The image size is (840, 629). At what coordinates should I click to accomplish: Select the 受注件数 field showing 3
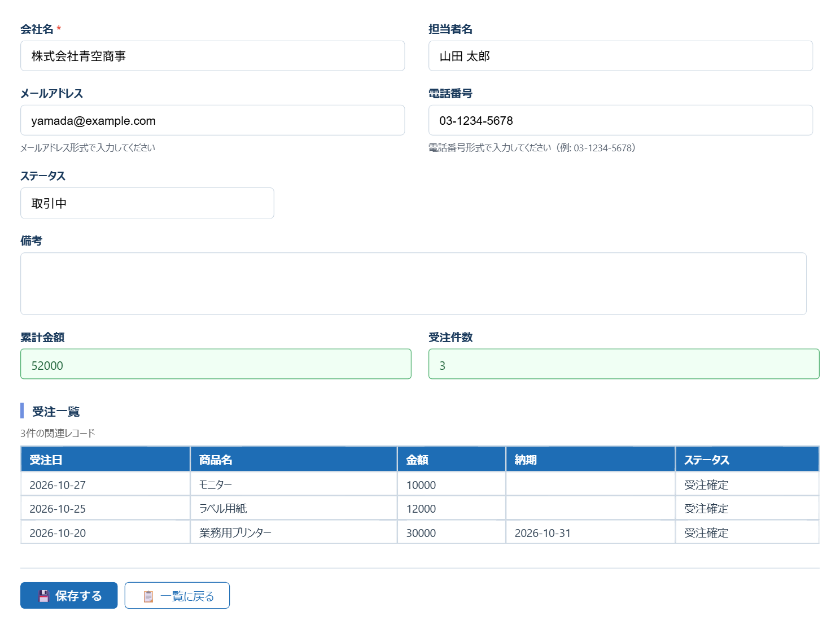[x=624, y=364]
